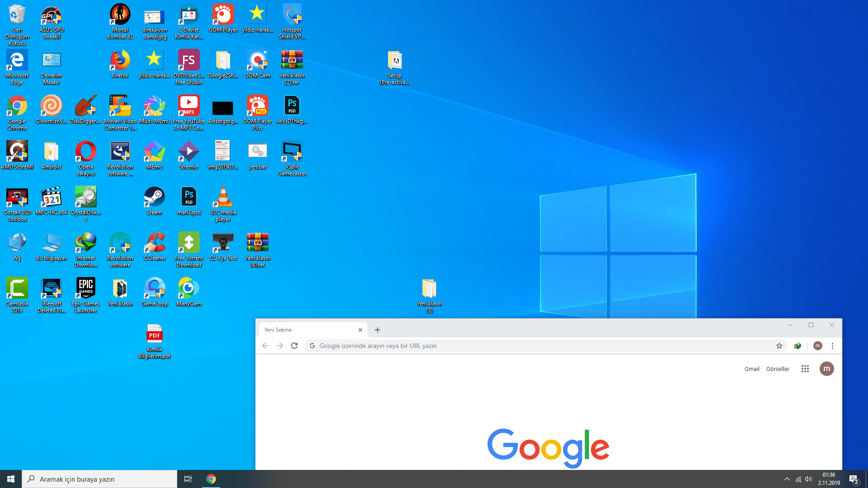Open the Gmail link
The image size is (868, 488).
pyautogui.click(x=752, y=369)
